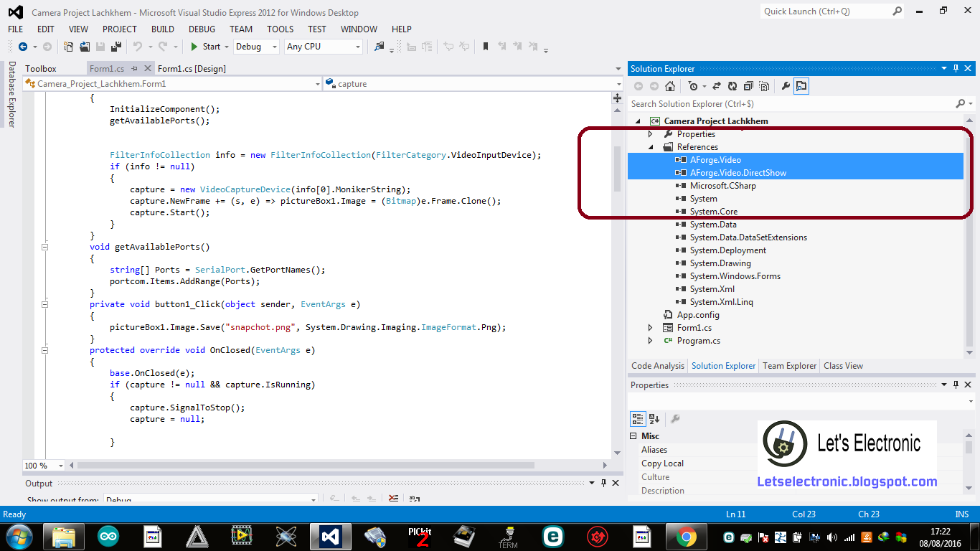Screen dimensions: 980x551
Task: Pin the Solution Explorer panel
Action: click(x=955, y=68)
